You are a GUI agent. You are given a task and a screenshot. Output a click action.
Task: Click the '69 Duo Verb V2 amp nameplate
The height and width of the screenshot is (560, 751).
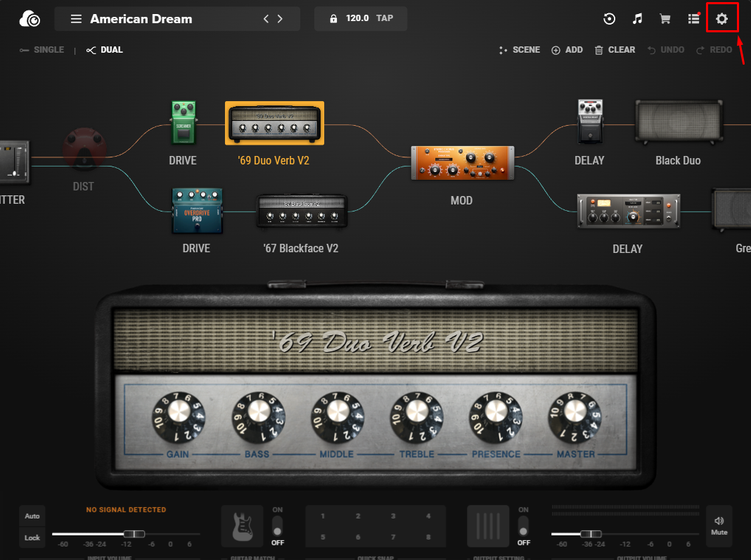(x=377, y=343)
